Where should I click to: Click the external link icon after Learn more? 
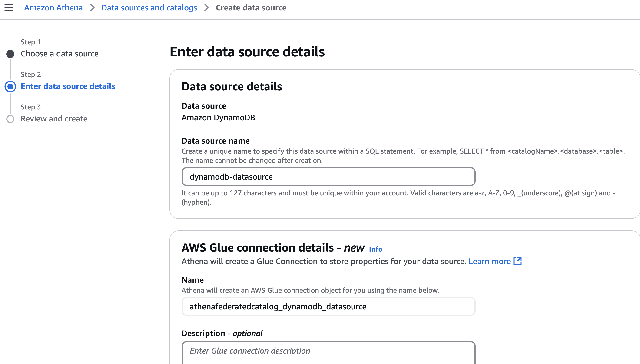tap(517, 261)
